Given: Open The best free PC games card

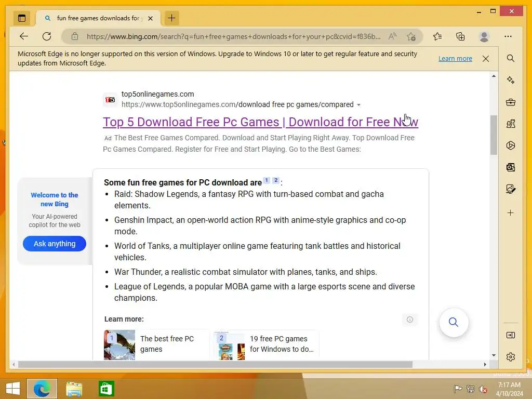Looking at the screenshot, I should [156, 344].
